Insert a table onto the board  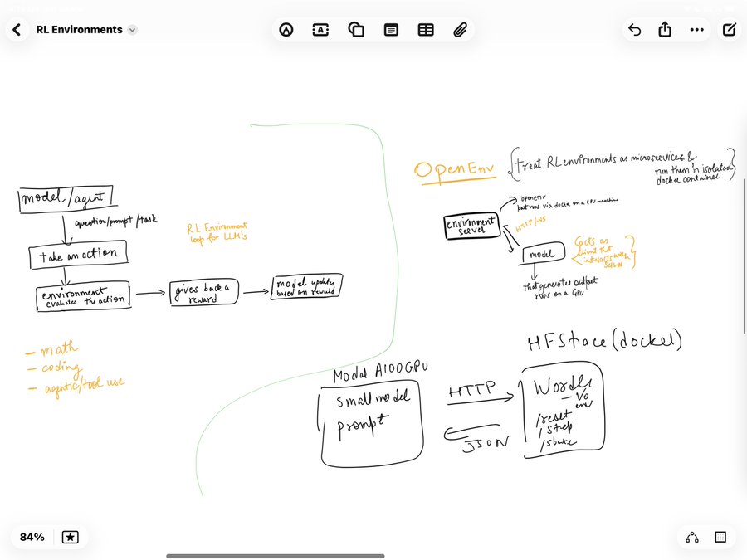pos(425,30)
